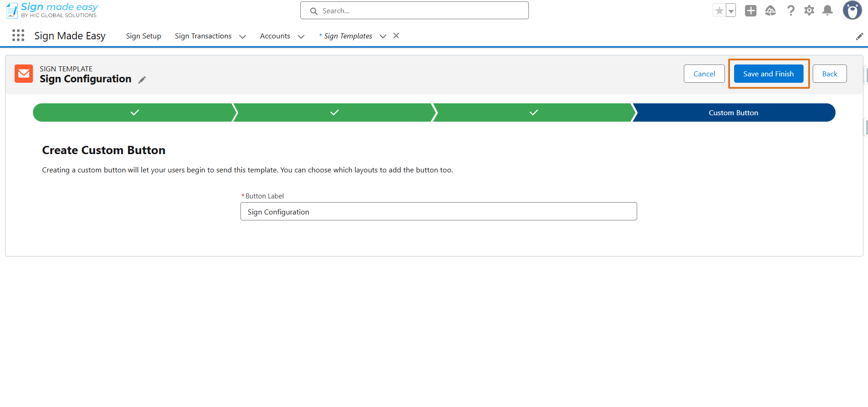Viewport: 868px width, 407px height.
Task: Open the user profile avatar
Action: 852,11
